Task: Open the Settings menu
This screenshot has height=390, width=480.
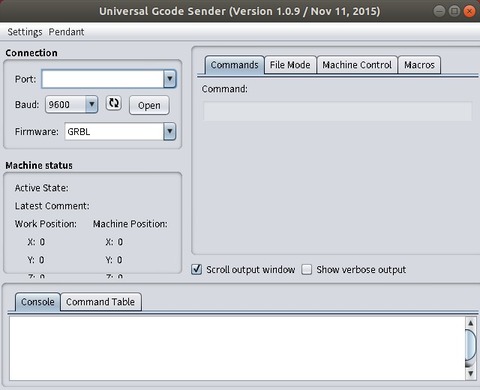Action: tap(25, 32)
